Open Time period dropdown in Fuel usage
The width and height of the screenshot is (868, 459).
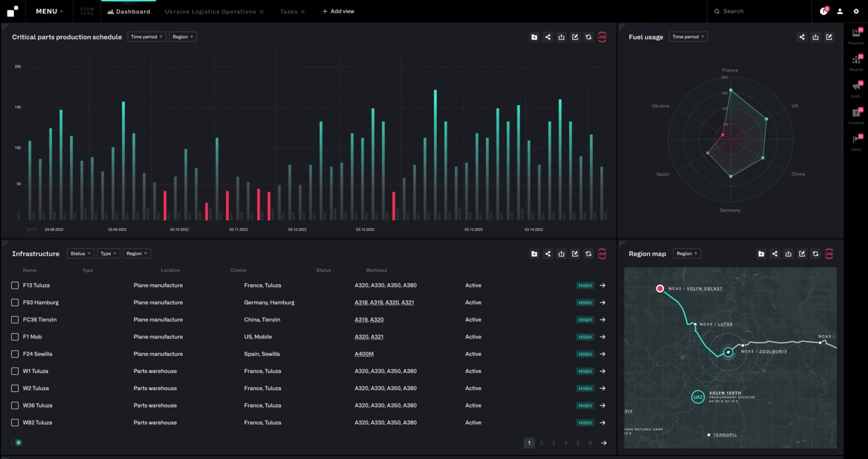point(688,37)
